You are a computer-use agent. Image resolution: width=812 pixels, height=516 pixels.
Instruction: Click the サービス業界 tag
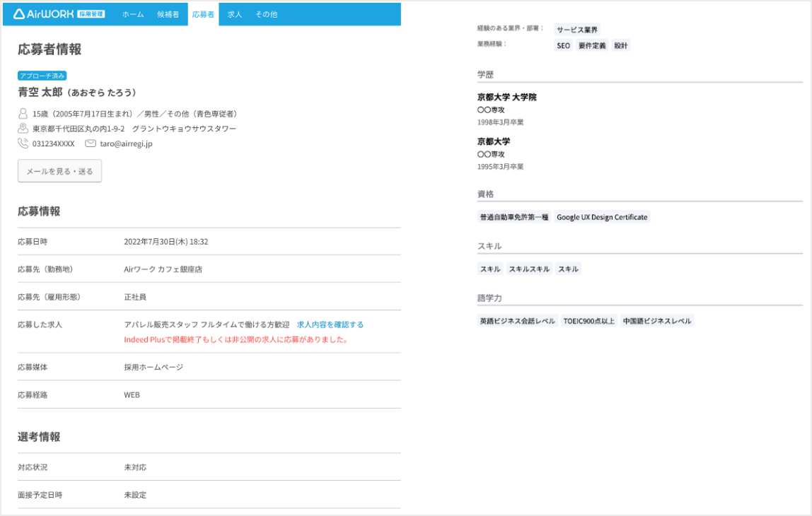click(577, 30)
